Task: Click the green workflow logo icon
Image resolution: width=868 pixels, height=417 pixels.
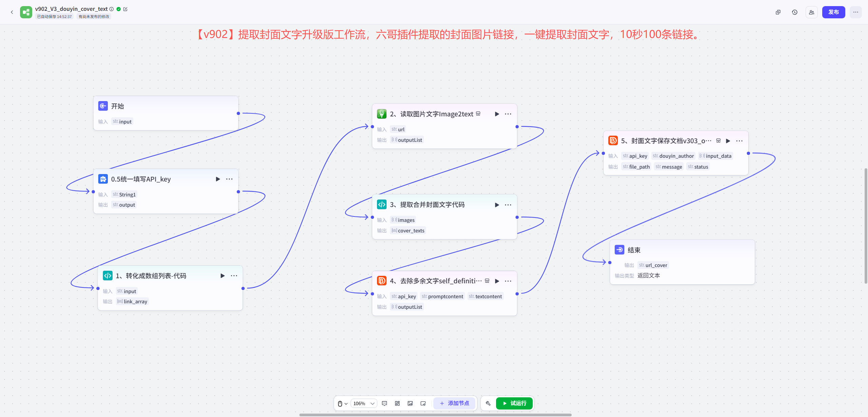Action: pos(26,12)
